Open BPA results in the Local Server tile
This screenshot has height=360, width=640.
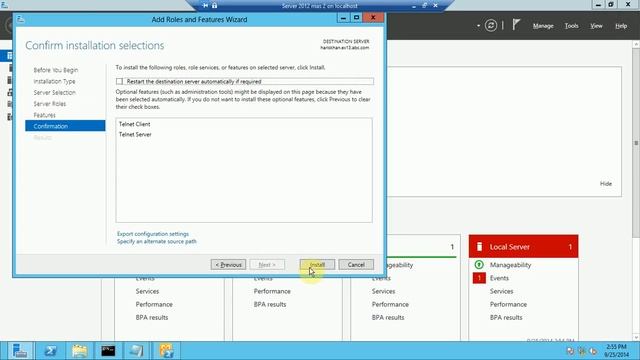[506, 317]
